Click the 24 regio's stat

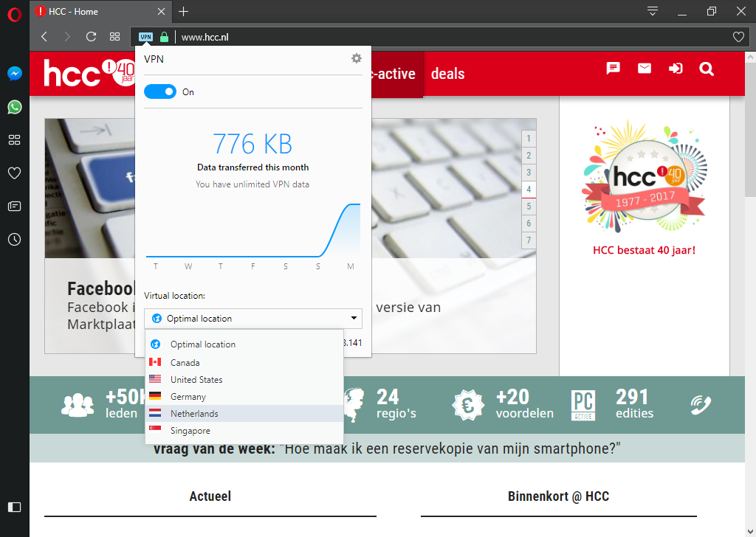coord(381,404)
